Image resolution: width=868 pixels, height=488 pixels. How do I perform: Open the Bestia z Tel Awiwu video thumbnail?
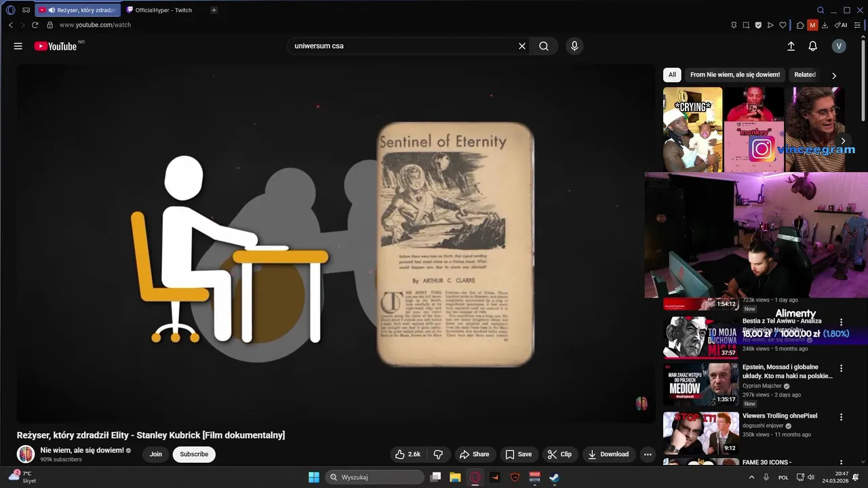(701, 337)
